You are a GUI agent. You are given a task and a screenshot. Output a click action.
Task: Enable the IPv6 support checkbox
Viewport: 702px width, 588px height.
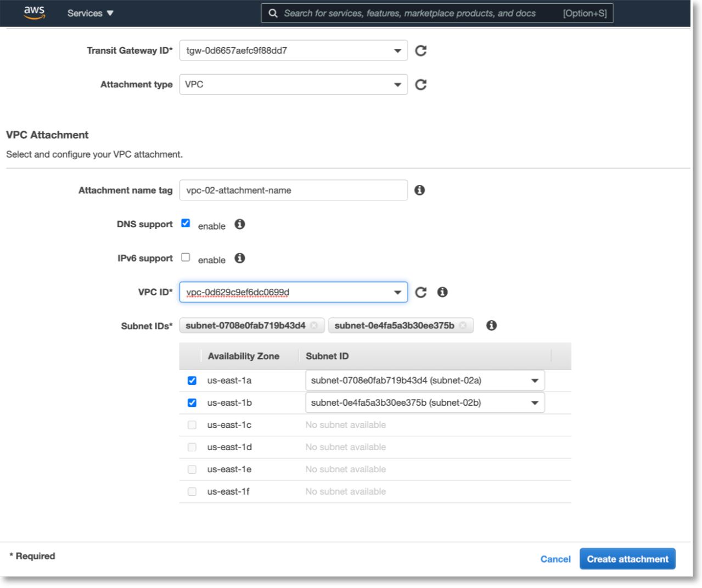(186, 257)
